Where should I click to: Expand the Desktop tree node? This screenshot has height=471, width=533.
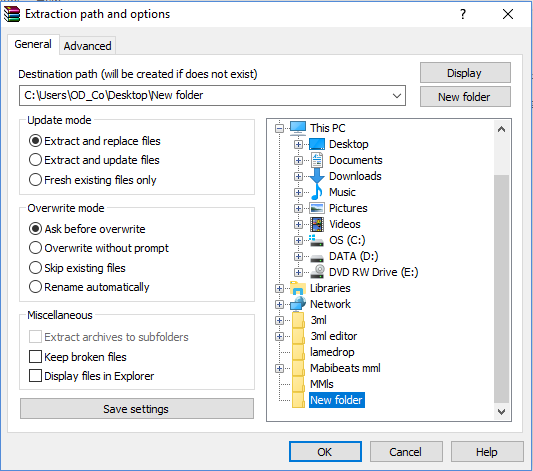[298, 144]
